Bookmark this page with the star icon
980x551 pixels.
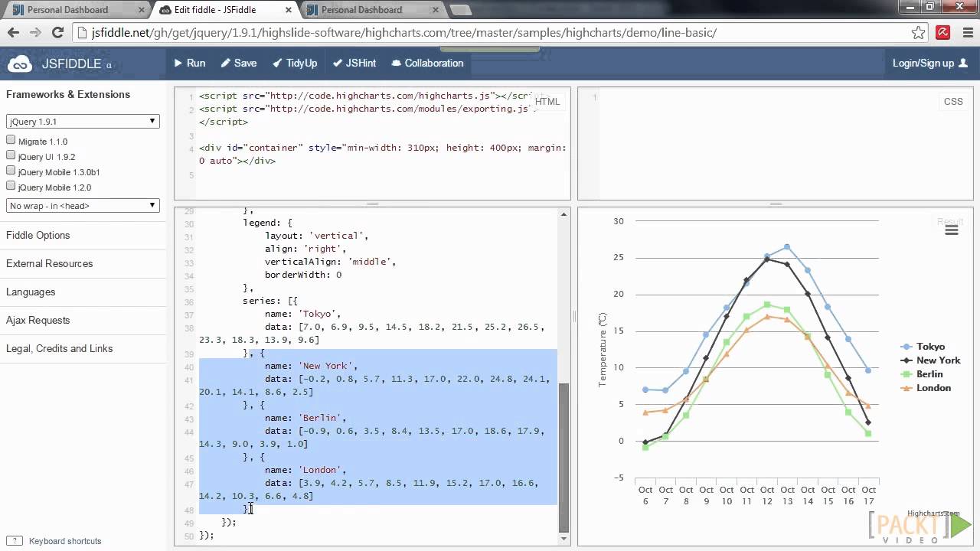pos(919,33)
